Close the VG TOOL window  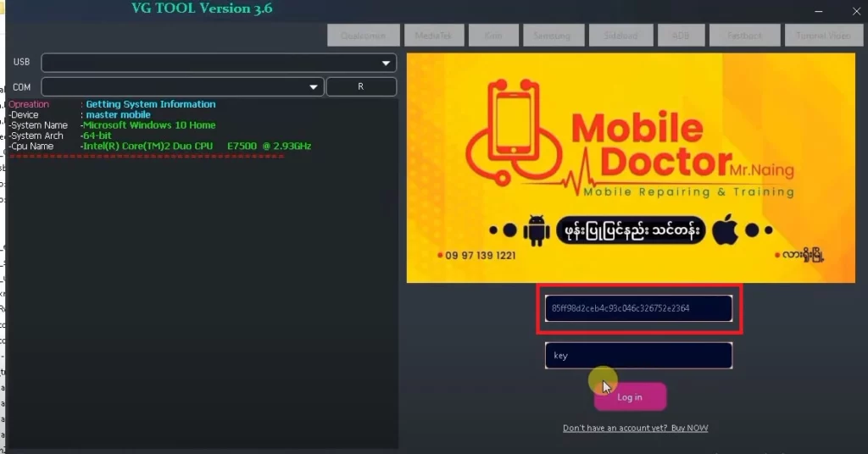[x=856, y=11]
